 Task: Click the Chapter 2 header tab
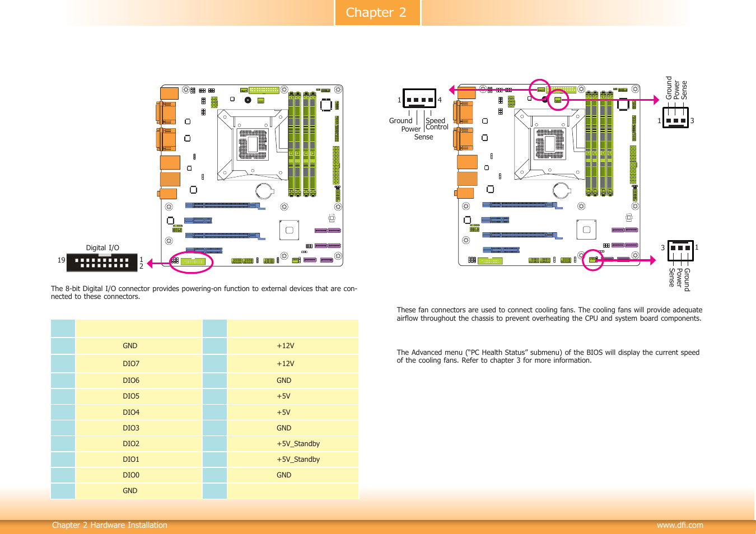click(x=377, y=12)
